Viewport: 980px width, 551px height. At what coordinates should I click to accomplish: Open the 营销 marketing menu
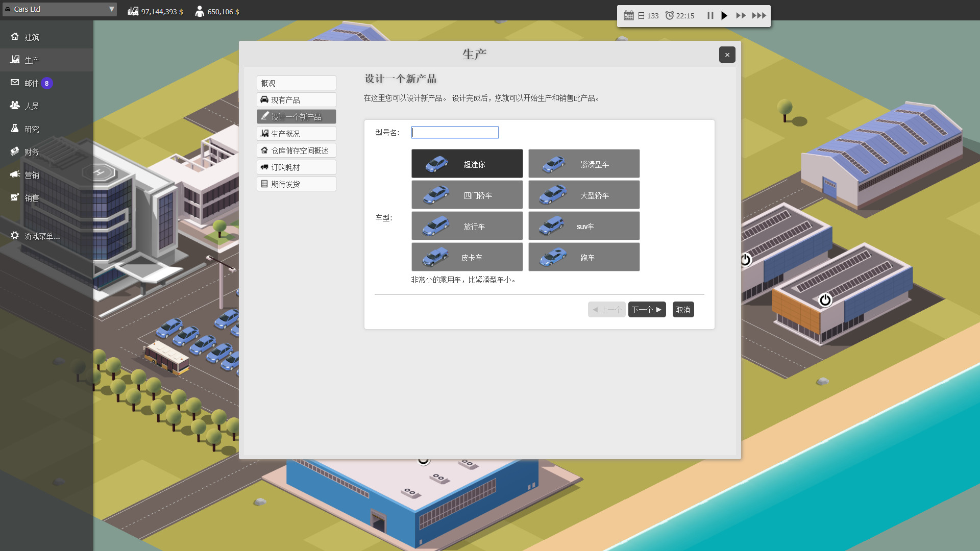click(46, 174)
